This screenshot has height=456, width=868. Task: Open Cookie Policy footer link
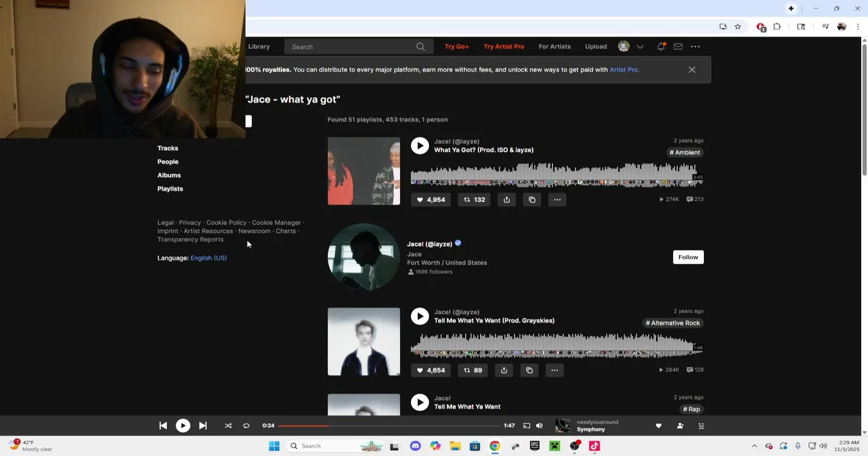tap(226, 223)
